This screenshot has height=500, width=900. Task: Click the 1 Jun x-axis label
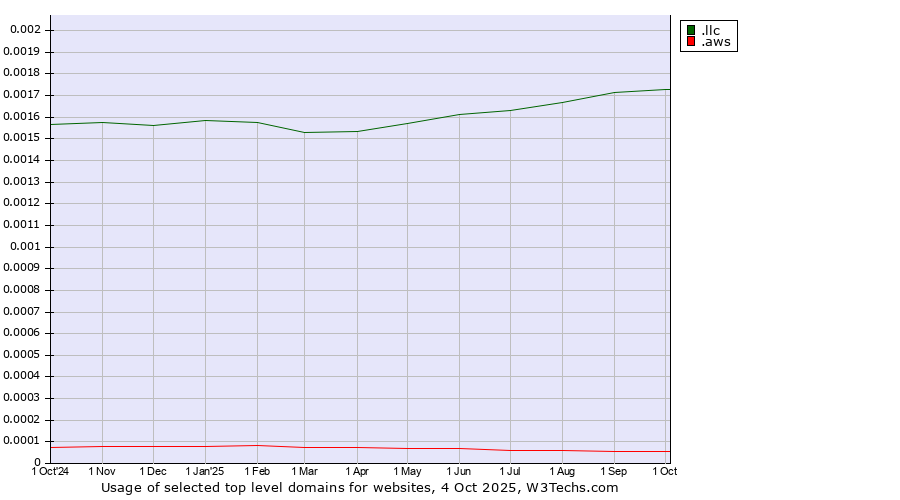coord(459,470)
